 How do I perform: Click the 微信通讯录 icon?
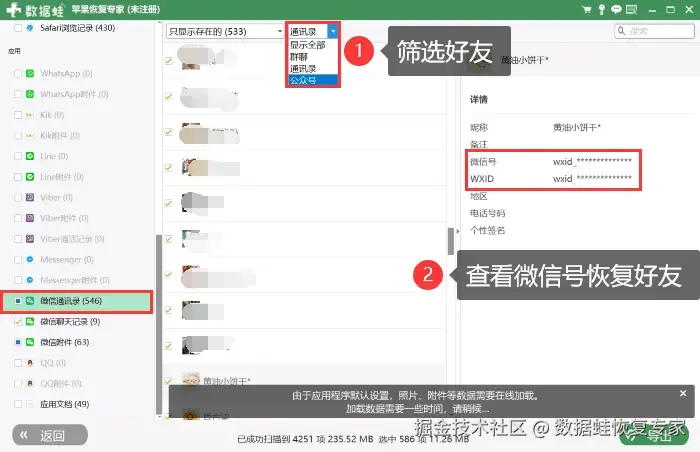click(x=30, y=301)
